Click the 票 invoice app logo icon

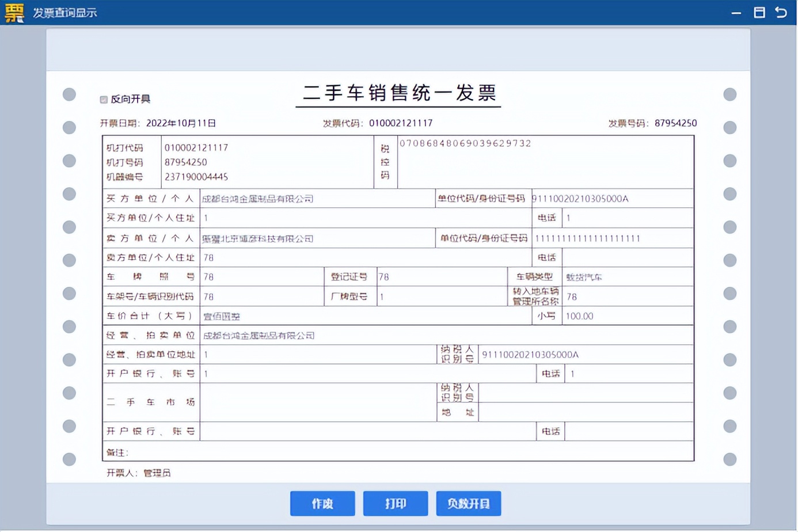[x=13, y=12]
